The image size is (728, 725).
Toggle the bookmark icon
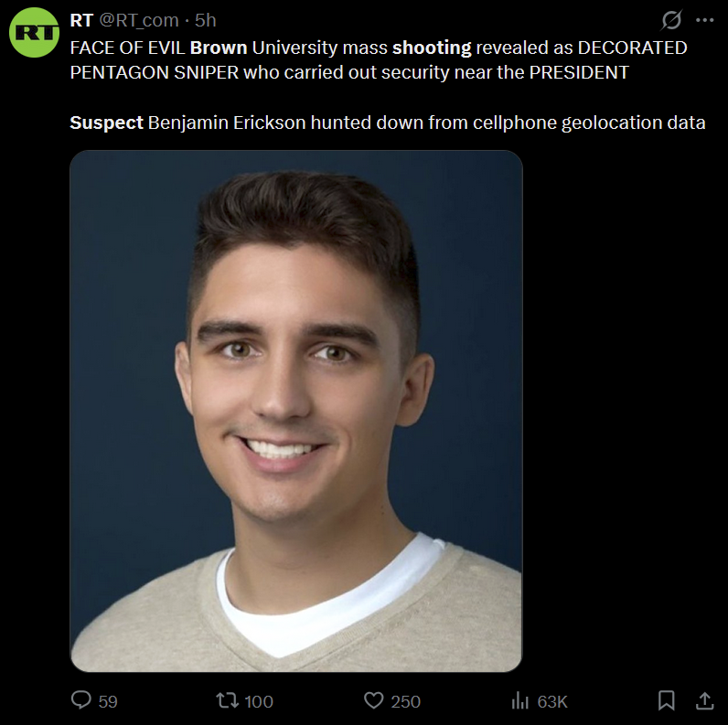pyautogui.click(x=667, y=700)
